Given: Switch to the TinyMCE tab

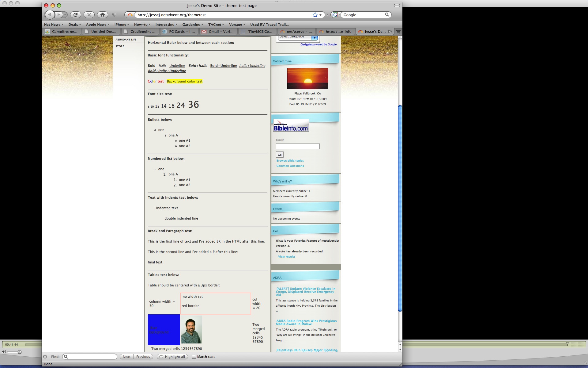Looking at the screenshot, I should (x=258, y=32).
